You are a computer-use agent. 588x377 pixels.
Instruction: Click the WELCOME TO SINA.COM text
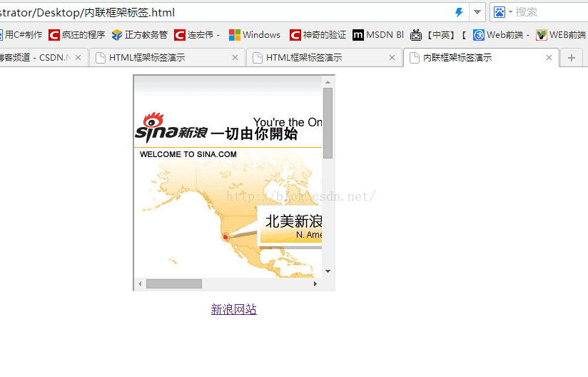coord(188,154)
